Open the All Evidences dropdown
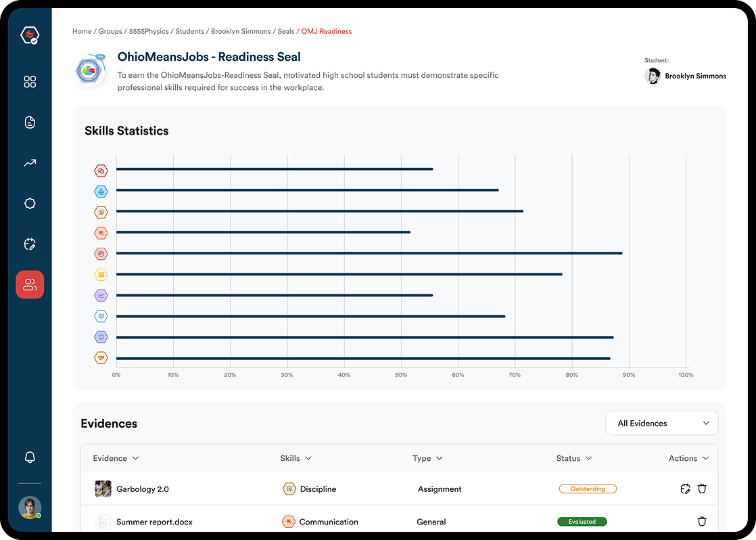The height and width of the screenshot is (540, 756). (661, 424)
